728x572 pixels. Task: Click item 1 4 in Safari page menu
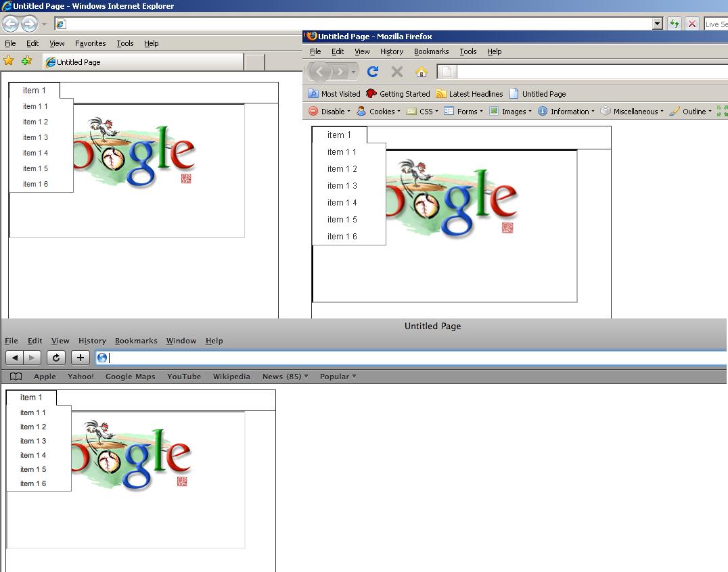33,455
